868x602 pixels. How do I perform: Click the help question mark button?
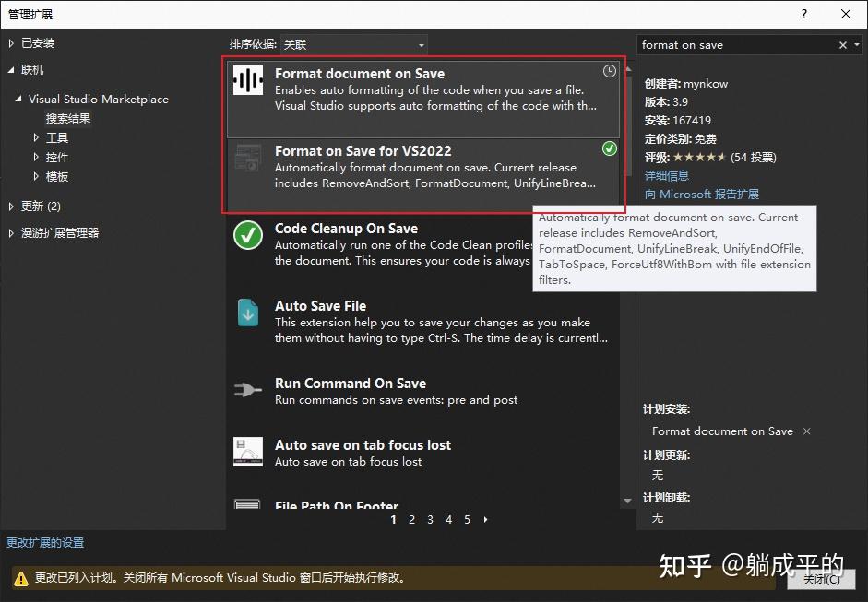(x=803, y=14)
